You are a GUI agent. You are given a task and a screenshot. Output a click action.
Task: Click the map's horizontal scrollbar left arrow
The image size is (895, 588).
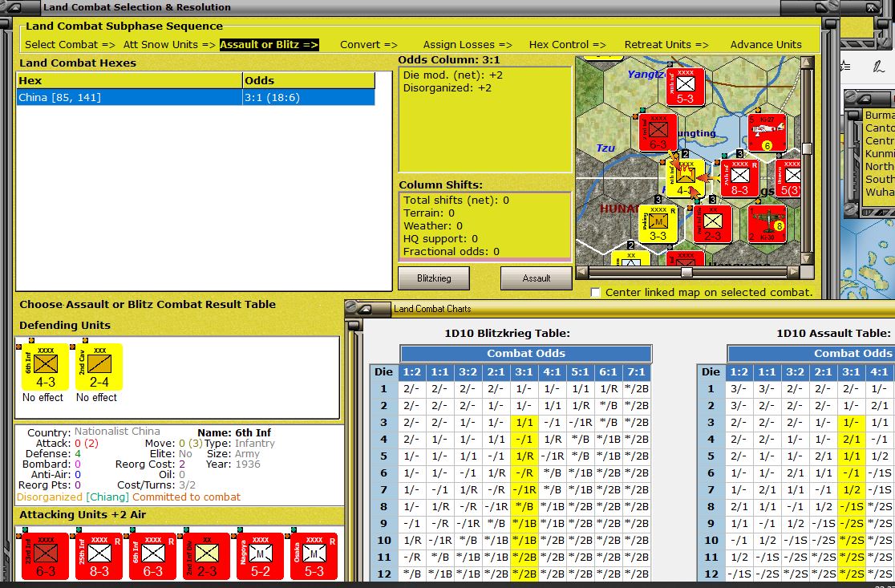[x=581, y=272]
